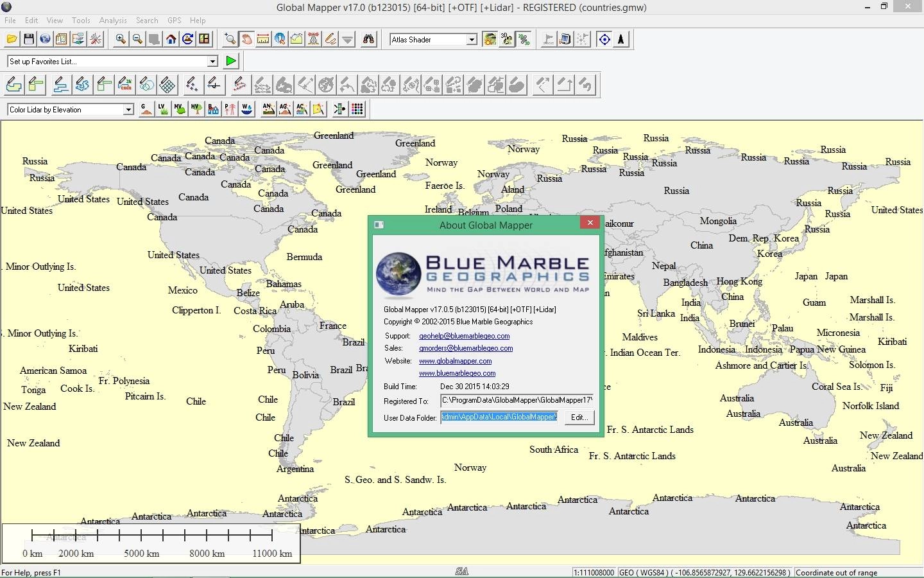The image size is (924, 578).
Task: Click the South Africa label on map
Action: tap(554, 450)
